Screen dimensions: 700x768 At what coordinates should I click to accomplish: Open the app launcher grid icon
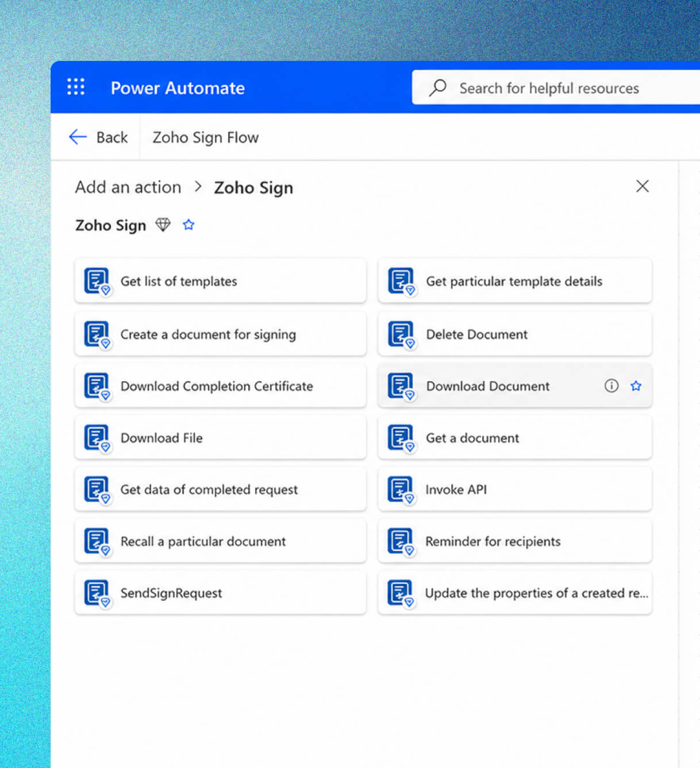pos(76,87)
